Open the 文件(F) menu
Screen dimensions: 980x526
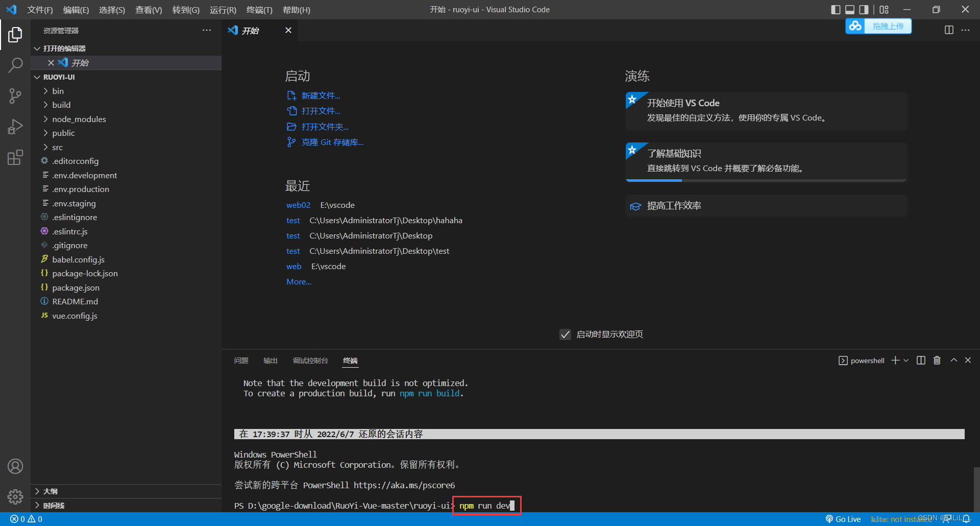point(40,10)
